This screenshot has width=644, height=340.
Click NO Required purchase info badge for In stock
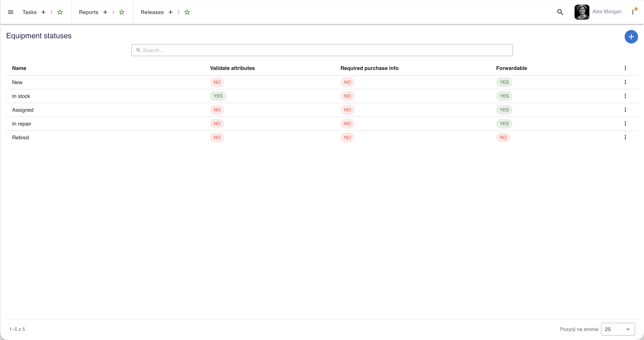(347, 96)
